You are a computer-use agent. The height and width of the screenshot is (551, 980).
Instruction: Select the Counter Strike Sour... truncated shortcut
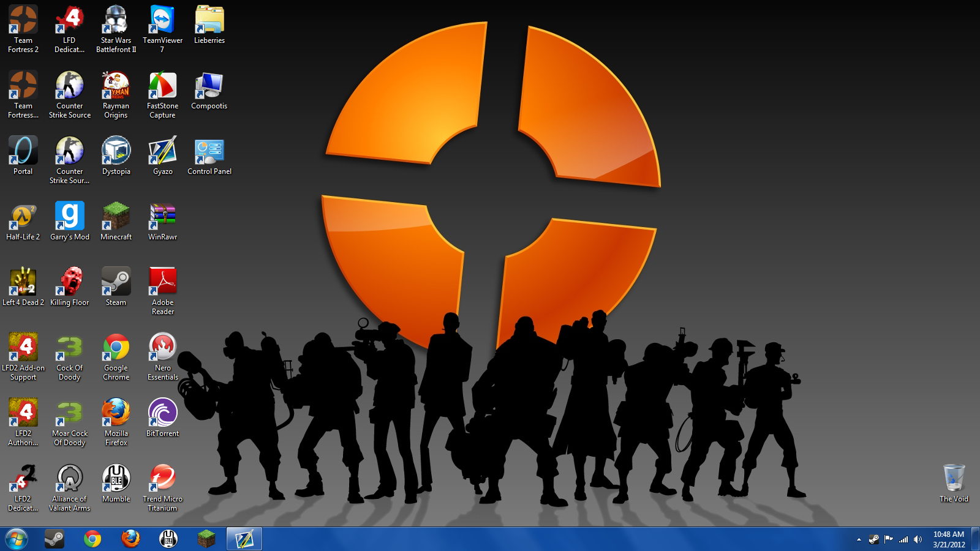click(x=70, y=160)
